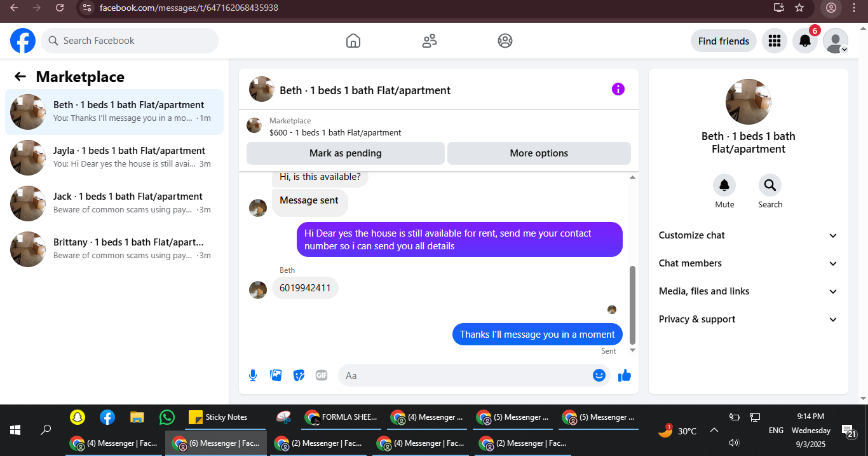The width and height of the screenshot is (868, 456).
Task: Click the phone number message 6019942411
Action: pos(306,287)
